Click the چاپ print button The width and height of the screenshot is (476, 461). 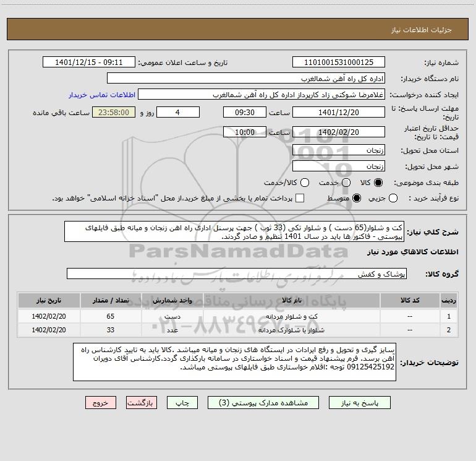tap(182, 403)
